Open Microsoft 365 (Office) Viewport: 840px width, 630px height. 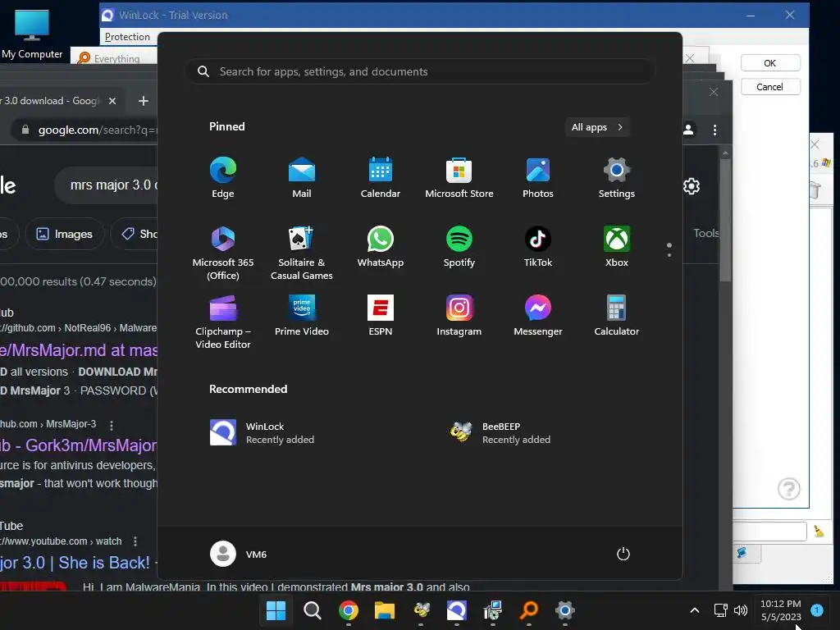(x=223, y=253)
